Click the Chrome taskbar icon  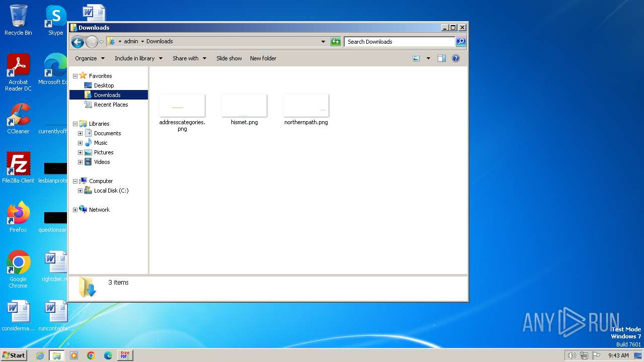[x=91, y=355]
